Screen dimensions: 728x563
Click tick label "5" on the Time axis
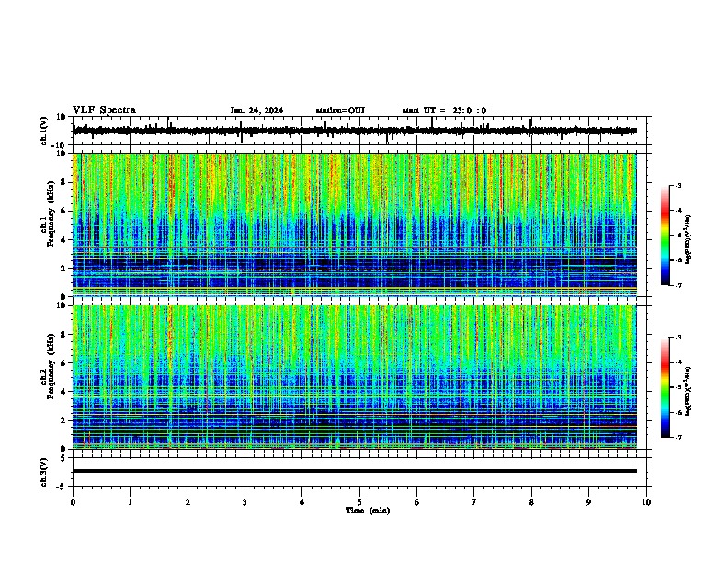pos(359,502)
